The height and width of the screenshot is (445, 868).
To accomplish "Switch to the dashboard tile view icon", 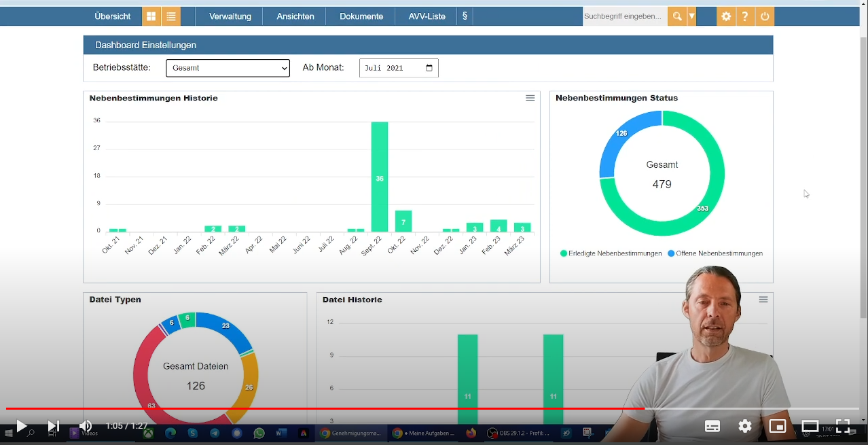I will (151, 16).
